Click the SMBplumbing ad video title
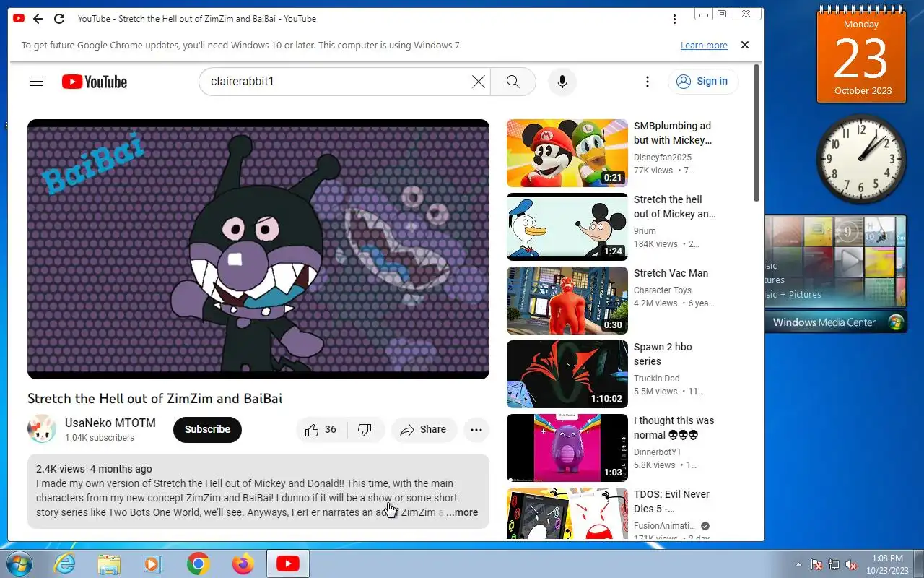924x578 pixels. (673, 133)
